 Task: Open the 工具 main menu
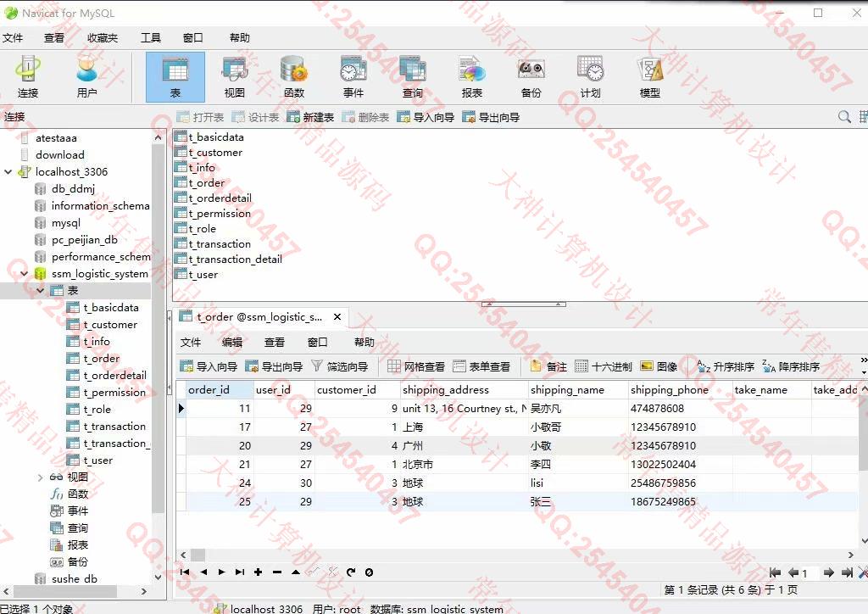[151, 37]
